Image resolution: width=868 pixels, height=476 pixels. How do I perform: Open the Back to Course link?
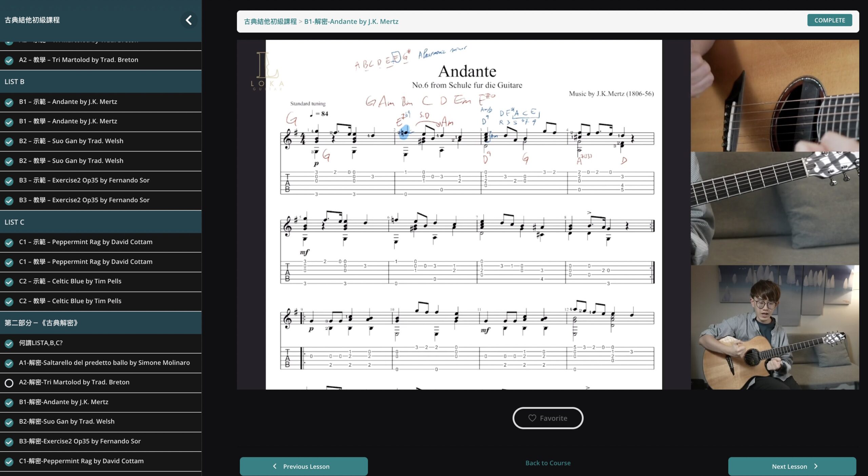click(x=548, y=463)
